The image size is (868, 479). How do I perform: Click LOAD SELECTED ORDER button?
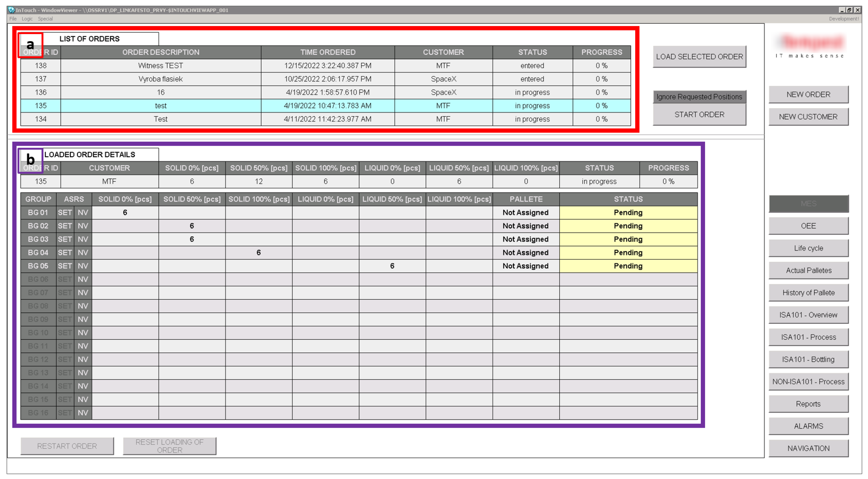pos(699,57)
